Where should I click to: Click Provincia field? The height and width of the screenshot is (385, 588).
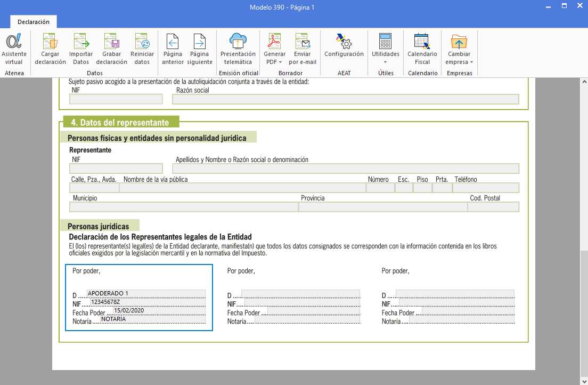tap(383, 206)
